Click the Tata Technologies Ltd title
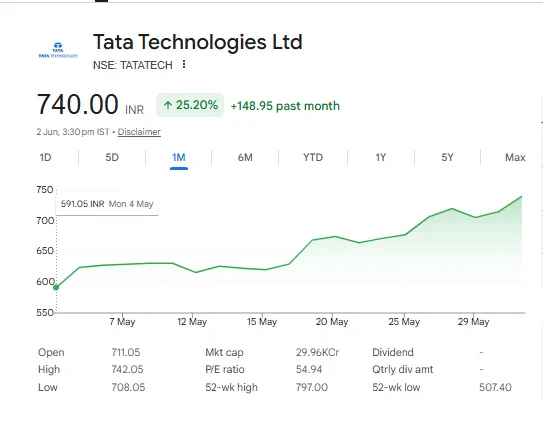Screen dimensions: 543x424 pos(198,42)
